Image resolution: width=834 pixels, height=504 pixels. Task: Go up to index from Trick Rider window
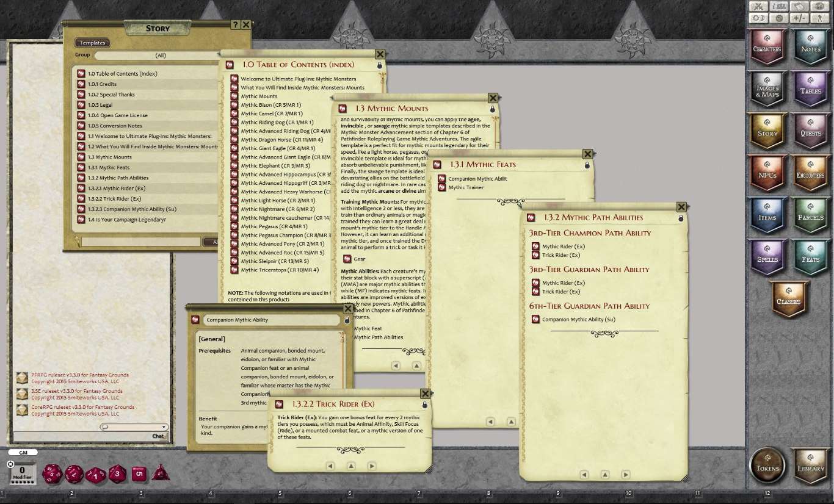351,466
